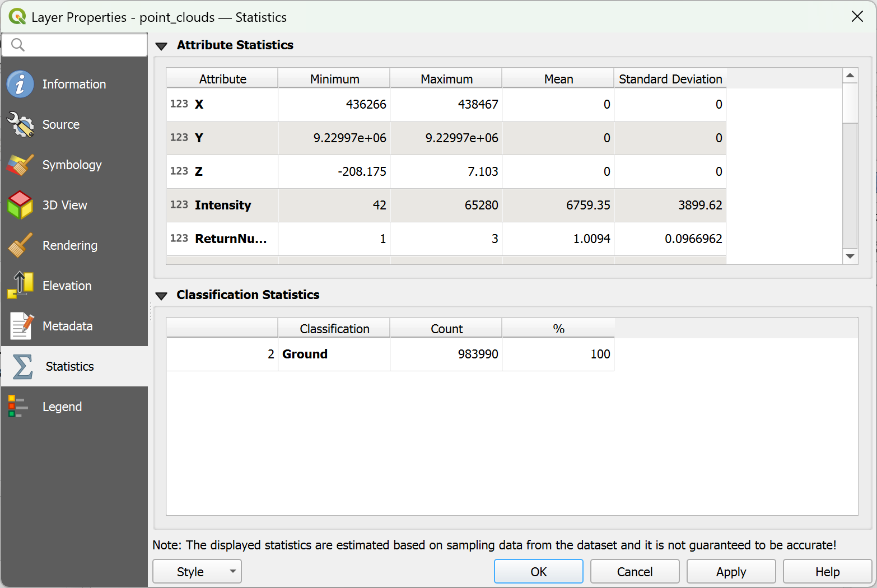Click the 3D View cube icon
This screenshot has width=877, height=588.
point(21,205)
